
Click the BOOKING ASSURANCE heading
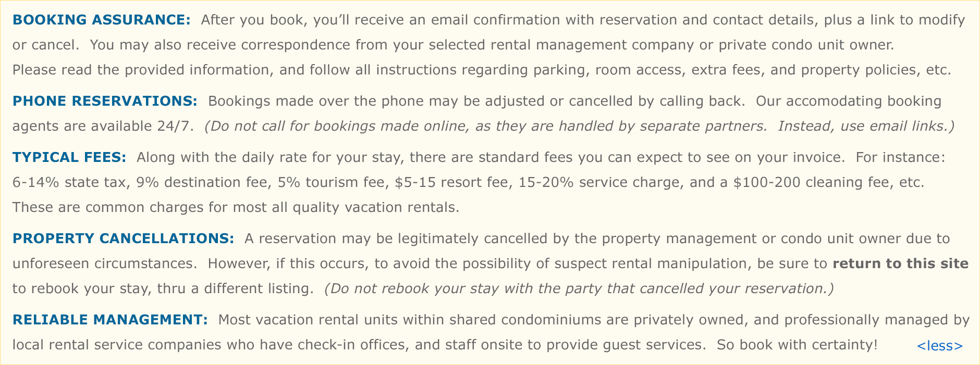pos(102,20)
